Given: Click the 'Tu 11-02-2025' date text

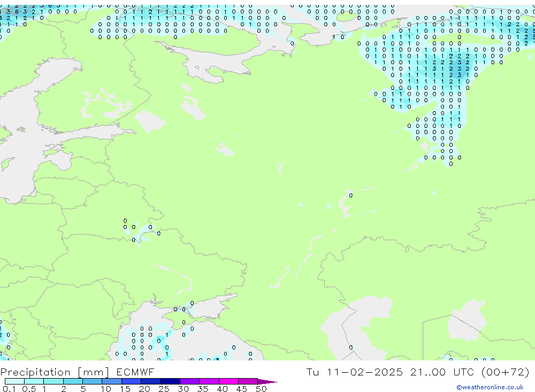Looking at the screenshot, I should (x=355, y=372).
